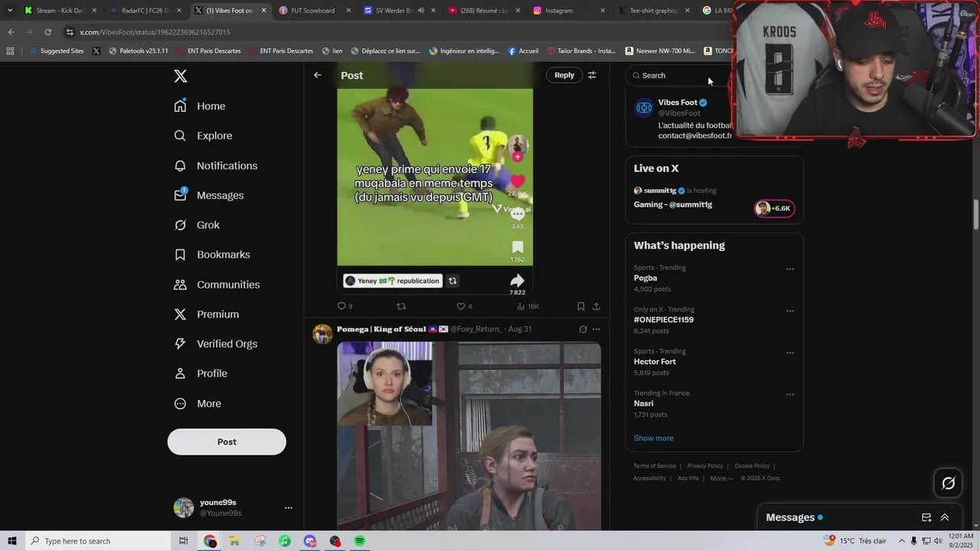
Task: Open the Grok icon on Pomega's post
Action: [x=583, y=329]
